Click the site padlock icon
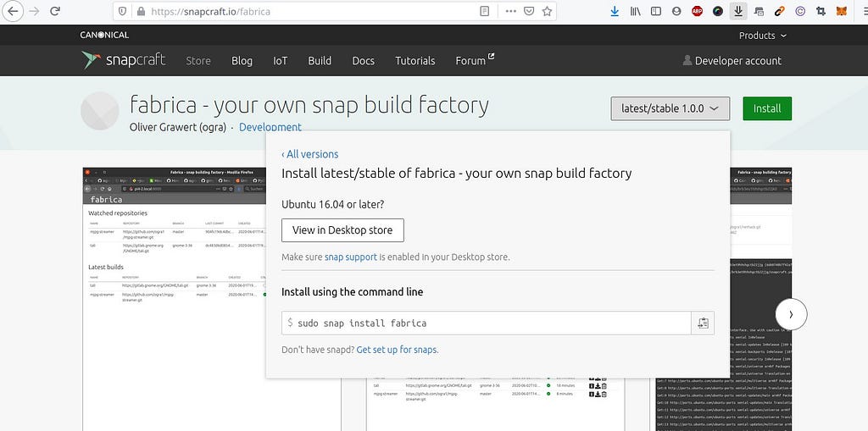Image resolution: width=868 pixels, height=431 pixels. [140, 11]
